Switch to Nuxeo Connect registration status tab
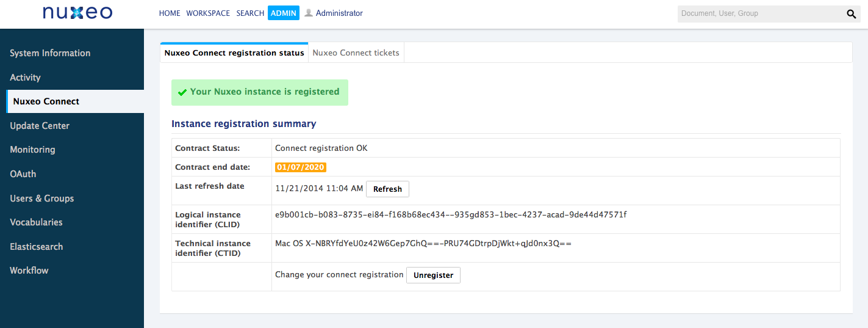Screen dimensions: 868x328 (234, 53)
